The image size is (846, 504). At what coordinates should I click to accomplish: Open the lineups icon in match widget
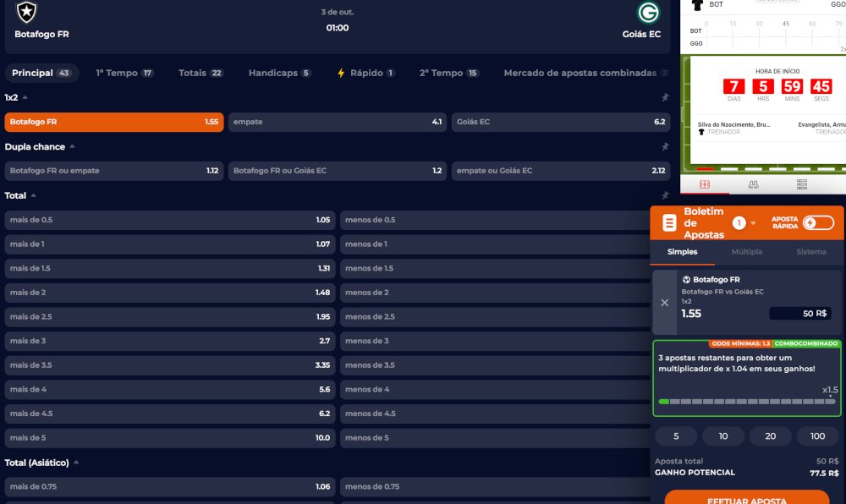coord(753,184)
